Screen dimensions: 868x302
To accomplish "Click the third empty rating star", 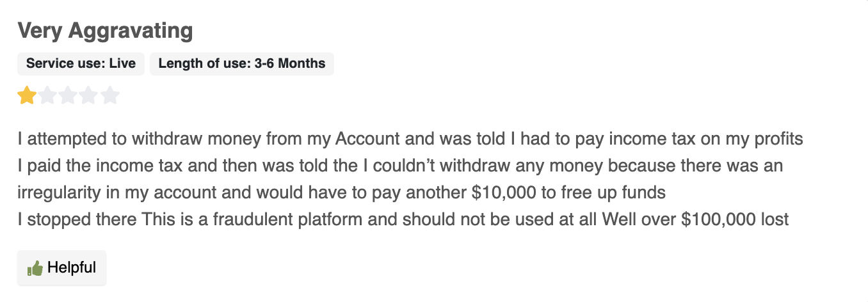I will pos(68,96).
